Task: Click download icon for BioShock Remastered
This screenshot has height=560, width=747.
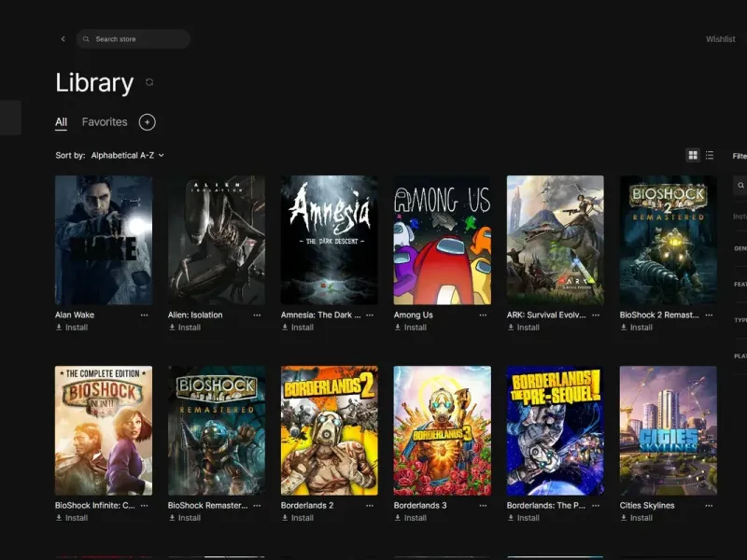Action: click(x=172, y=518)
